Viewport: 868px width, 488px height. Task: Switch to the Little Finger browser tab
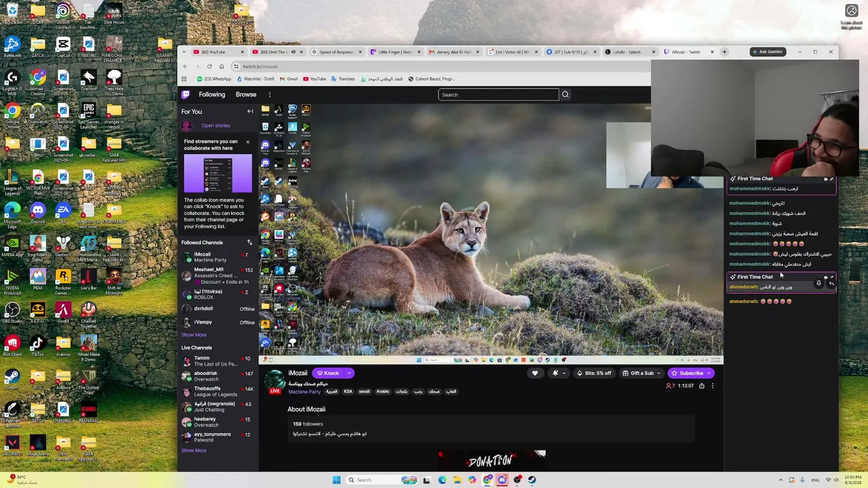[x=395, y=52]
